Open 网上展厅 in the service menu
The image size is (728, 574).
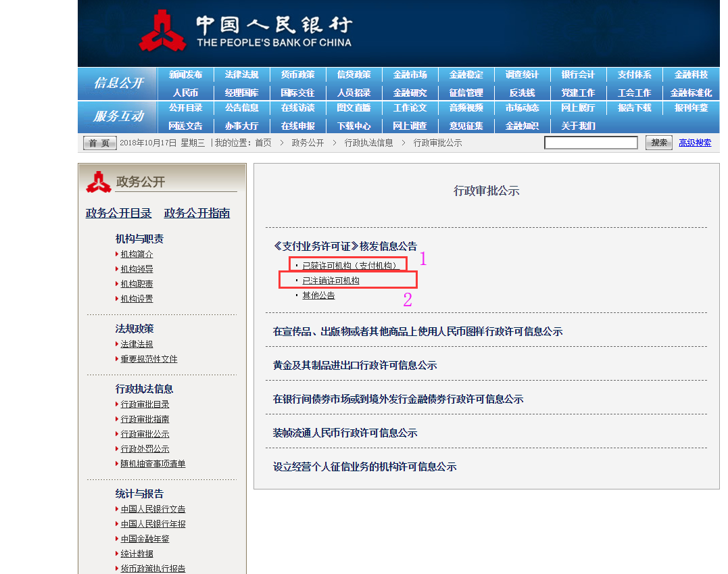tap(578, 107)
